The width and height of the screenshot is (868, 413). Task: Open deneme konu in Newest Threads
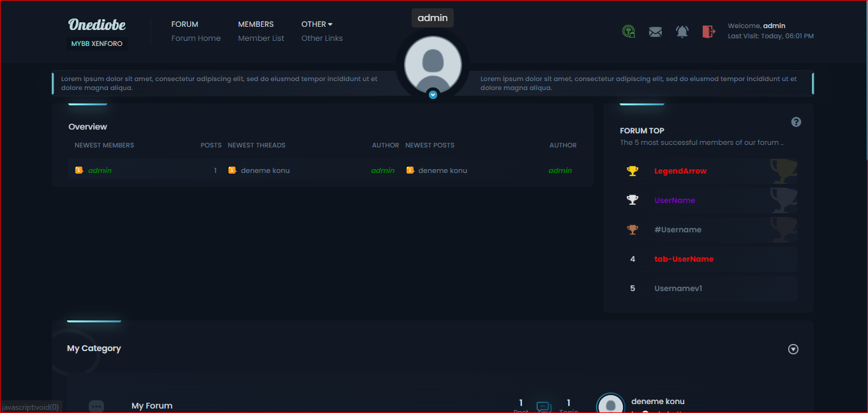click(x=265, y=170)
